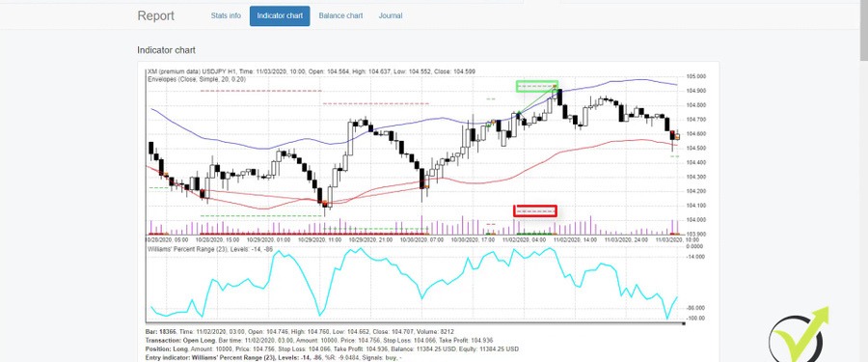Click the Indicator chart section heading
Image resolution: width=868 pixels, height=362 pixels.
click(166, 50)
